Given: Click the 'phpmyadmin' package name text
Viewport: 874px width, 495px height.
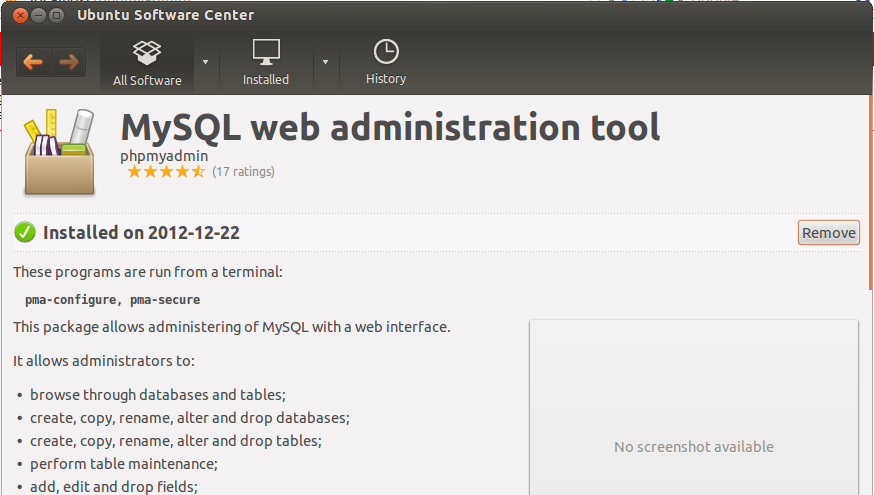Looking at the screenshot, I should (x=164, y=156).
